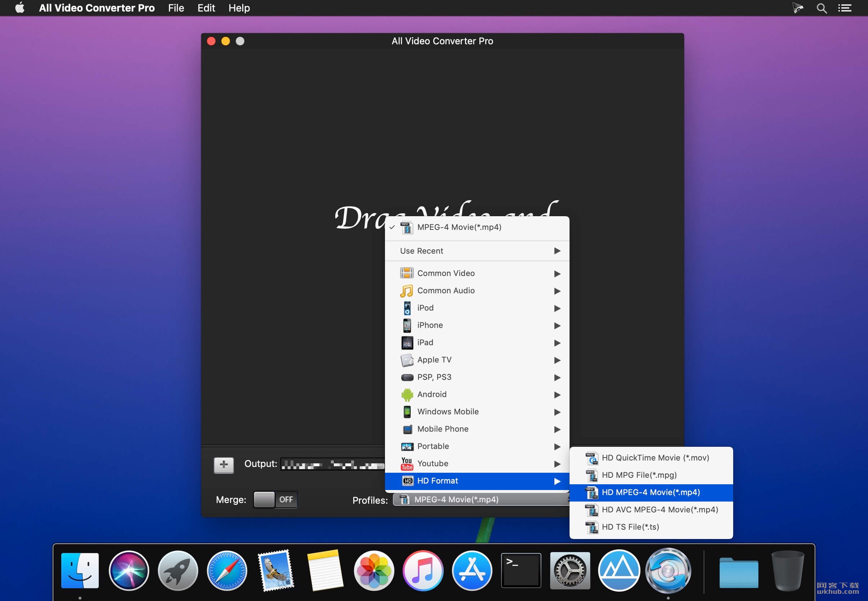Click the Apple TV icon
Viewport: 868px width, 601px height.
(x=407, y=360)
